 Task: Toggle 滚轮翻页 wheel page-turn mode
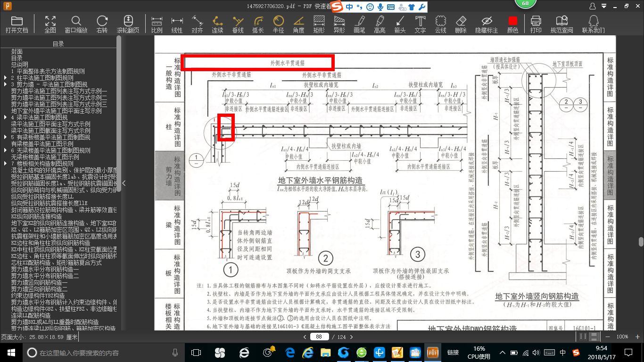point(128,24)
